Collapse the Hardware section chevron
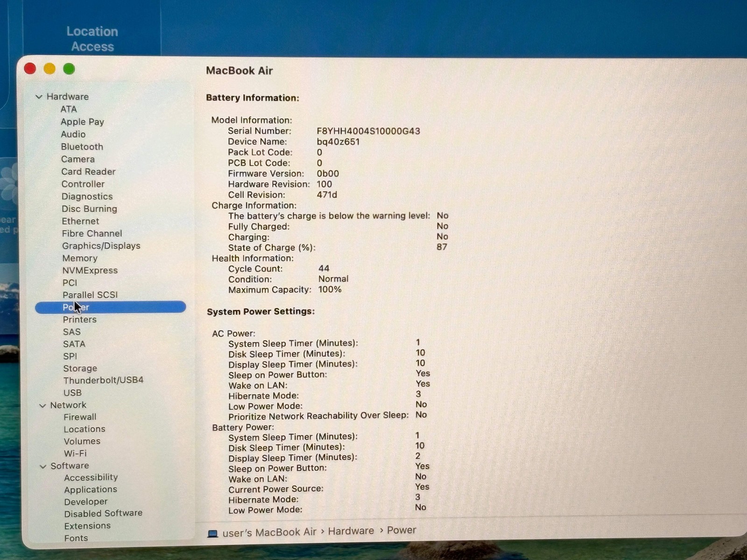This screenshot has height=560, width=747. [x=39, y=97]
